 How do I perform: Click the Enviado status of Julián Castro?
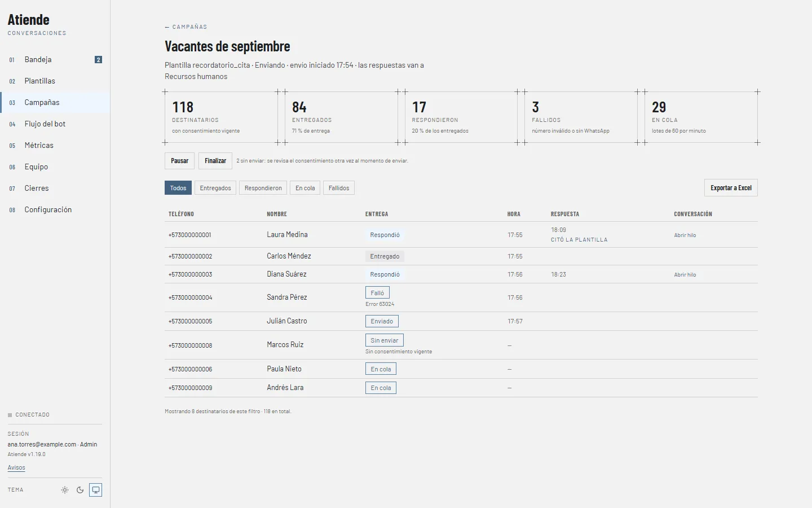click(x=382, y=321)
